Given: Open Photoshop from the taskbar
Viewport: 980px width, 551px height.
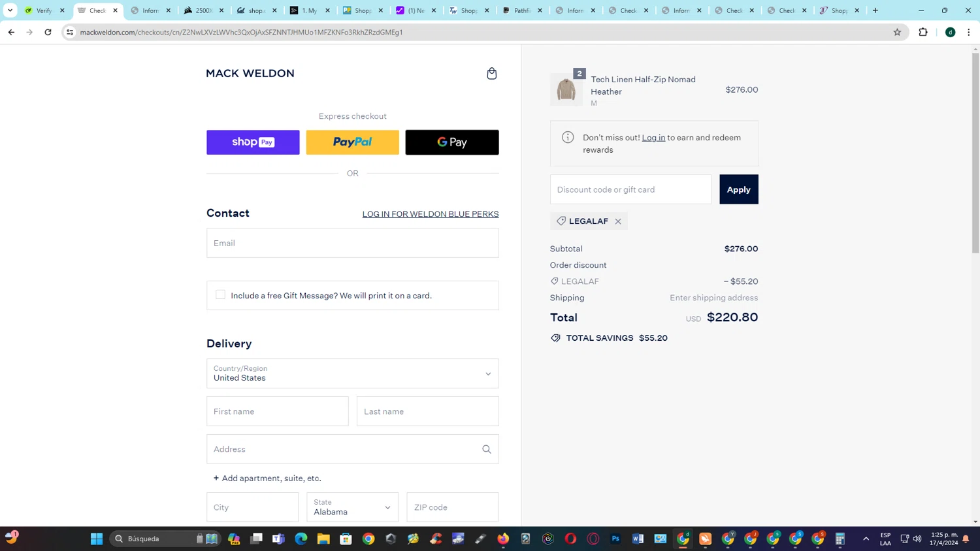Looking at the screenshot, I should [615, 539].
